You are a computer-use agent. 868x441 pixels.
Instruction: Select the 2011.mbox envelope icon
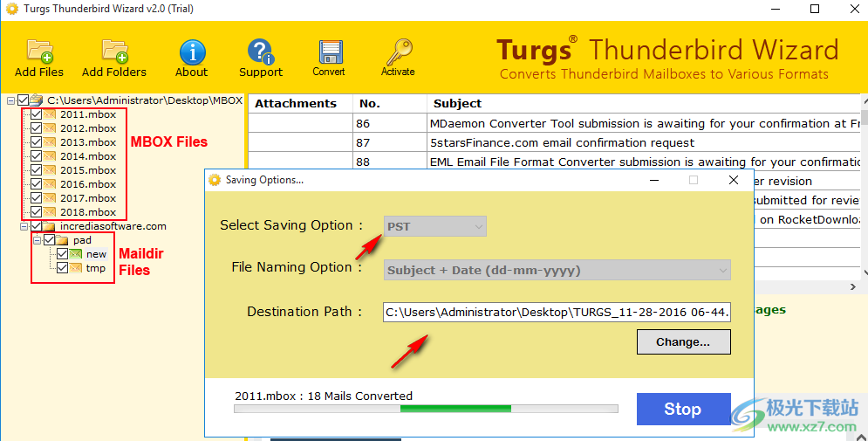49,114
